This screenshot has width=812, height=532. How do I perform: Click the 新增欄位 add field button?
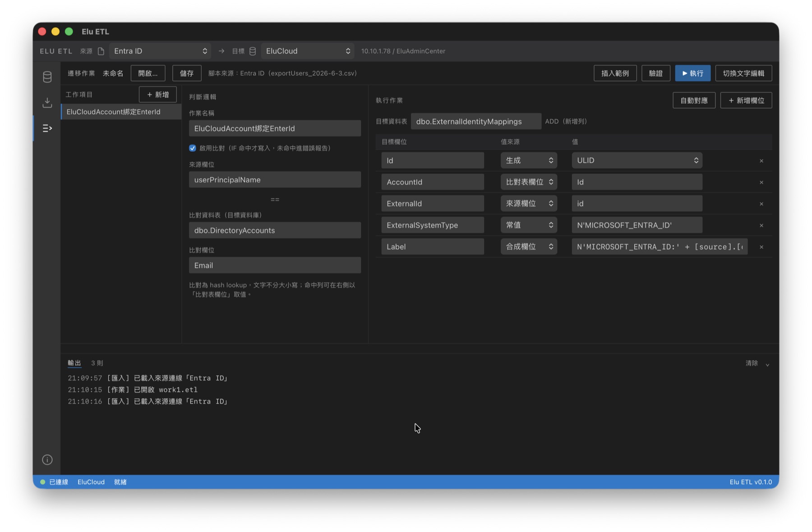(x=746, y=101)
